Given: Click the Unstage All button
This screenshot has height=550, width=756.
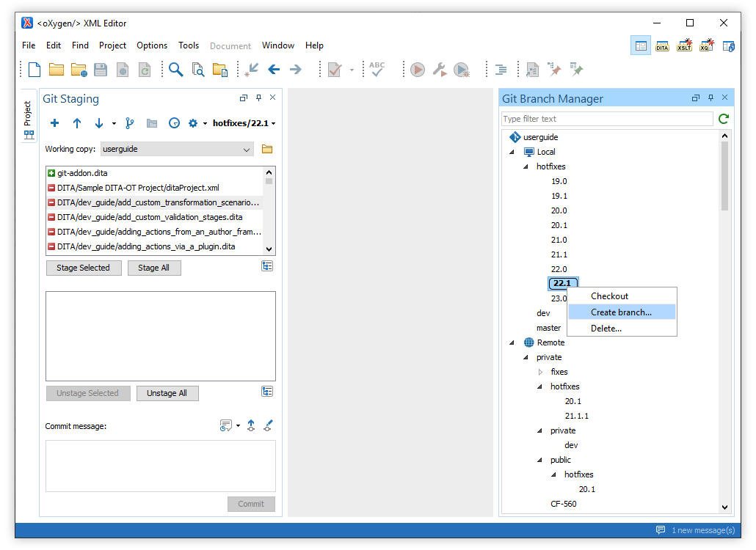Looking at the screenshot, I should tap(167, 393).
